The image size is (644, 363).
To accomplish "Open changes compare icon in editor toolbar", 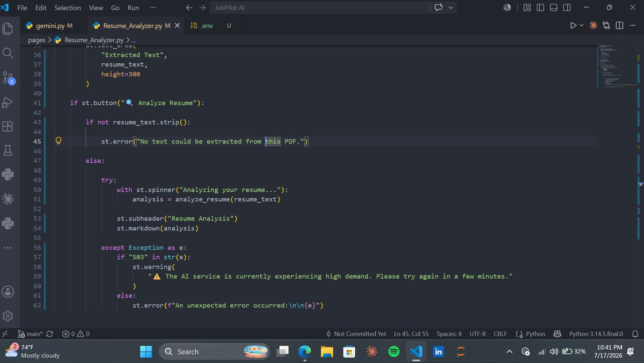I will point(607,25).
